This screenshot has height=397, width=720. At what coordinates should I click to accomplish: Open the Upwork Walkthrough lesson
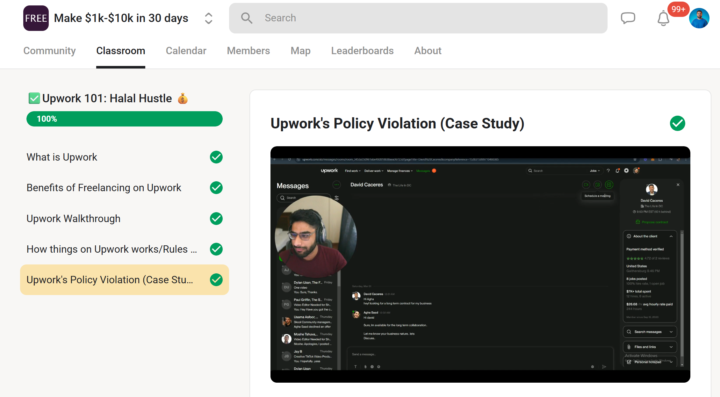click(73, 218)
